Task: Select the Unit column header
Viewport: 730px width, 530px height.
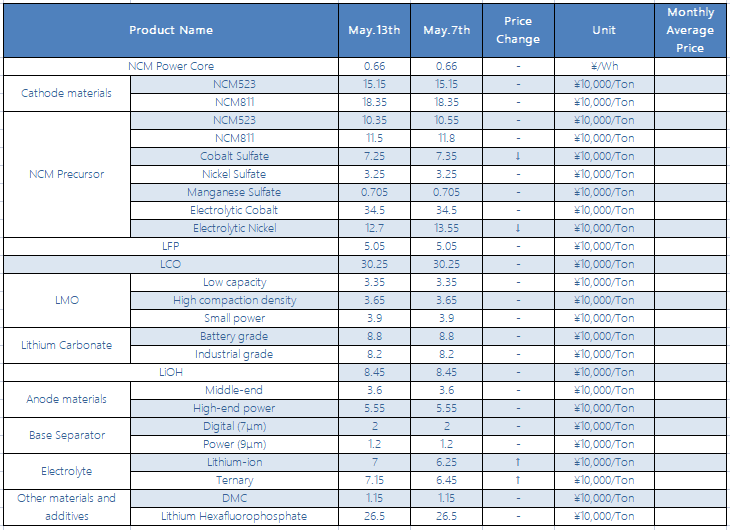Action: point(604,30)
